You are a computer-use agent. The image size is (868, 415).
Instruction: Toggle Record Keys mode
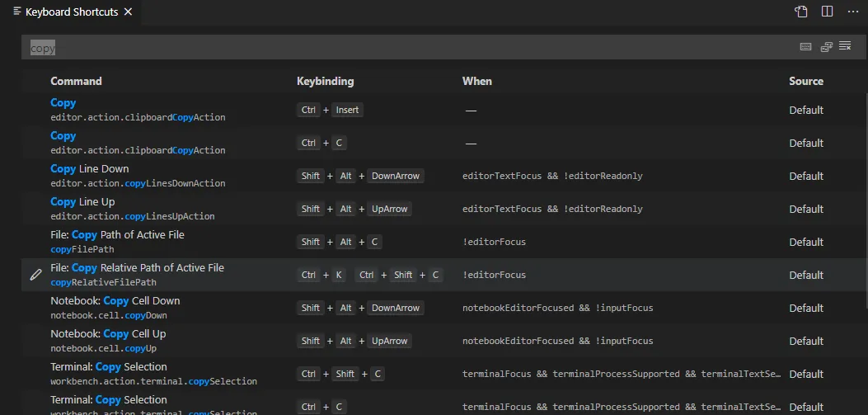click(806, 47)
